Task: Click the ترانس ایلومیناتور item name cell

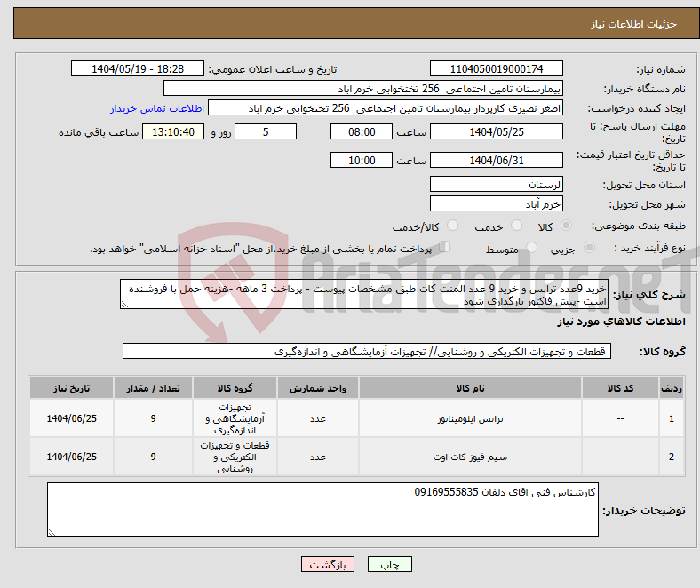Action: point(470,418)
